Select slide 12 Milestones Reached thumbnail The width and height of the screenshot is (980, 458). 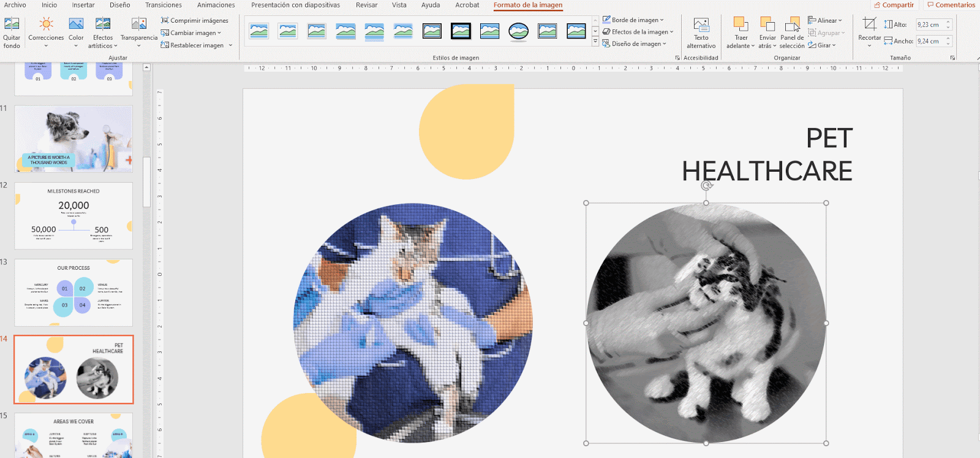coord(73,216)
